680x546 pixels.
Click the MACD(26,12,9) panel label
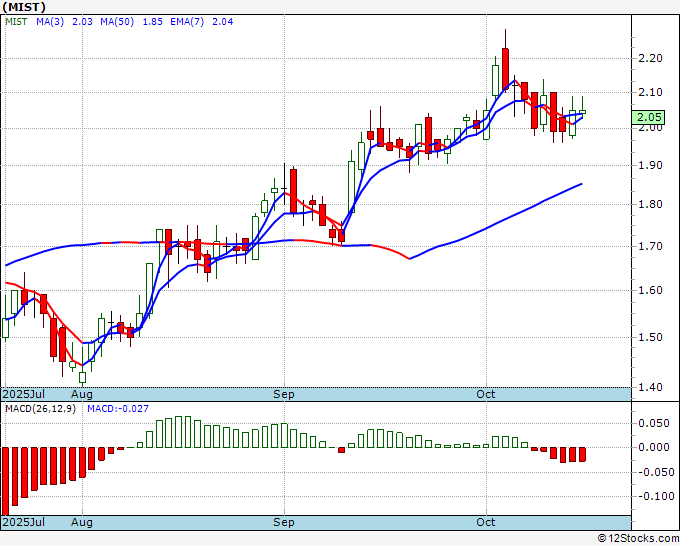click(x=40, y=409)
